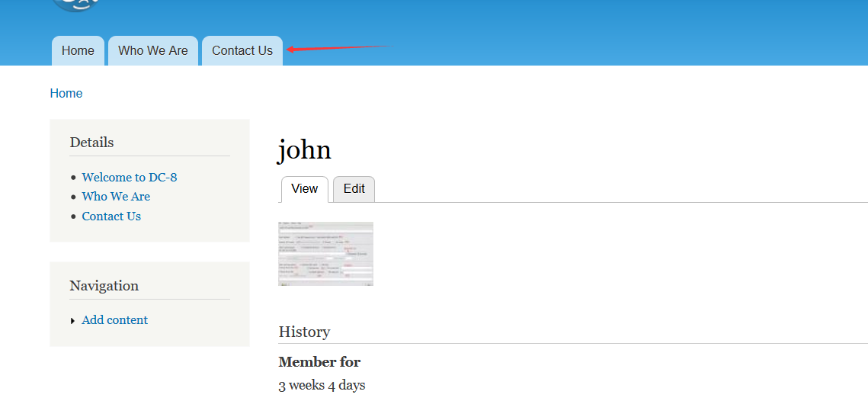
Task: Click the Home breadcrumb link
Action: (x=66, y=93)
